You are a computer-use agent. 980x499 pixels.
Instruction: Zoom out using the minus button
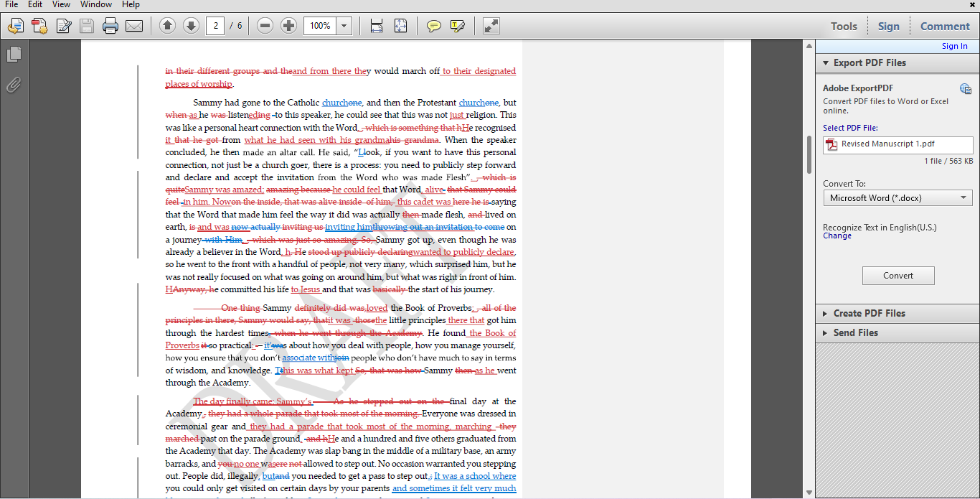[265, 27]
